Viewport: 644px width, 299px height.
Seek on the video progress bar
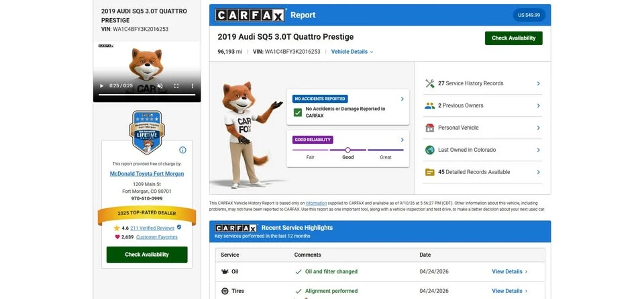pyautogui.click(x=147, y=95)
